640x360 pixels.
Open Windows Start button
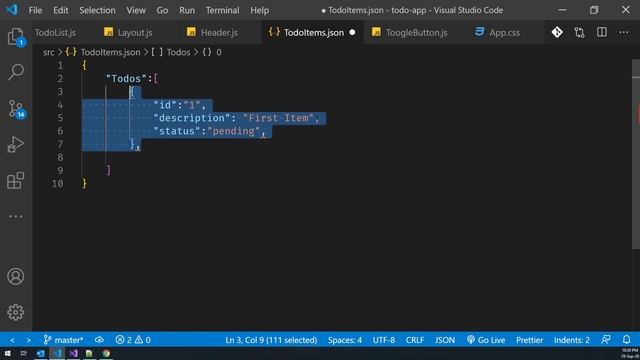click(x=7, y=353)
